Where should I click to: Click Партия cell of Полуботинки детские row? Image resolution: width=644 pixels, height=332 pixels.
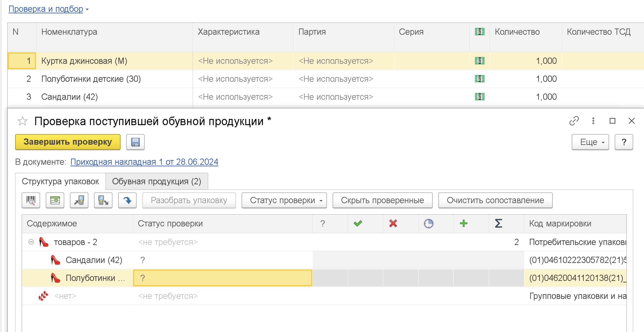pyautogui.click(x=344, y=79)
